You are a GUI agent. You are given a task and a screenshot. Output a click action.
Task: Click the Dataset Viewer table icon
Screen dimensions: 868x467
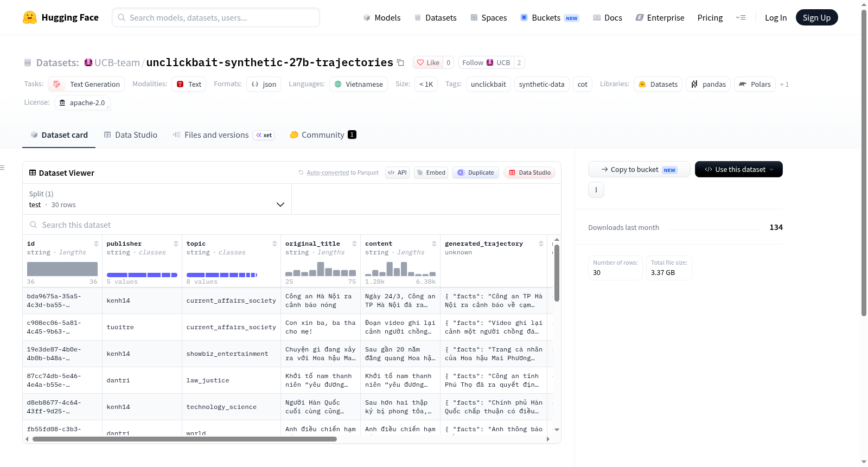tap(33, 172)
